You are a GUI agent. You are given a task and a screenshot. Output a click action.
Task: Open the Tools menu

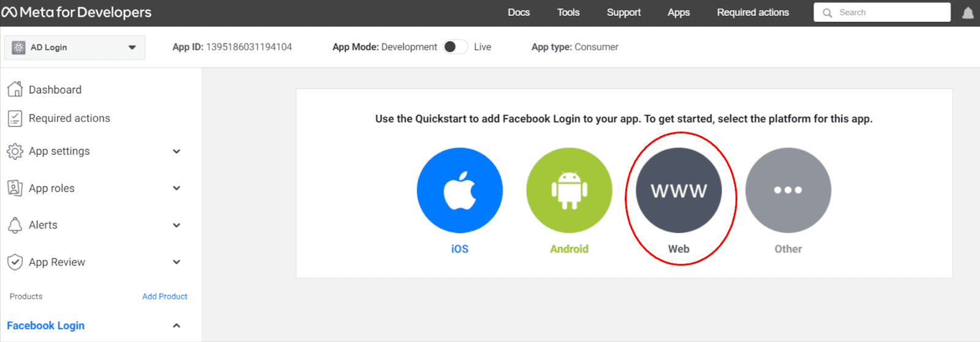568,12
